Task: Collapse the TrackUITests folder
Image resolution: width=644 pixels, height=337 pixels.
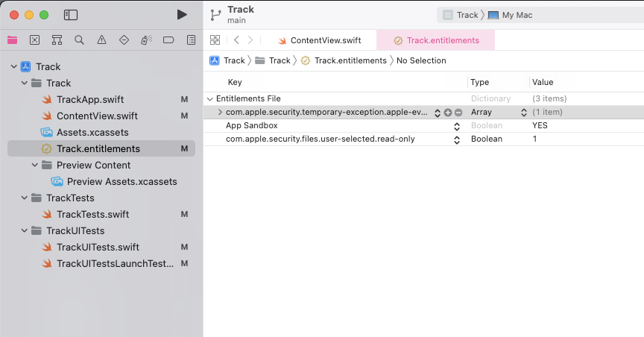Action: tap(24, 231)
